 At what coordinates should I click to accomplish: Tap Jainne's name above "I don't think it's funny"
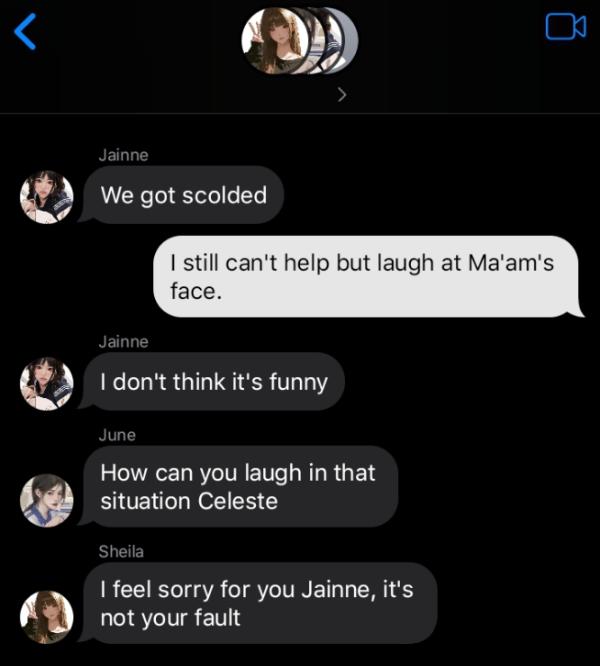[123, 342]
